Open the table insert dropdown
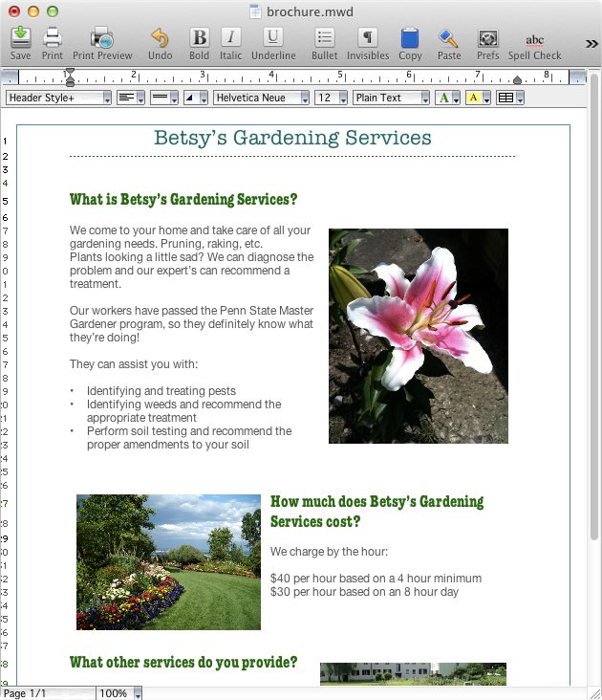Viewport: 602px width, 700px height. pos(509,98)
